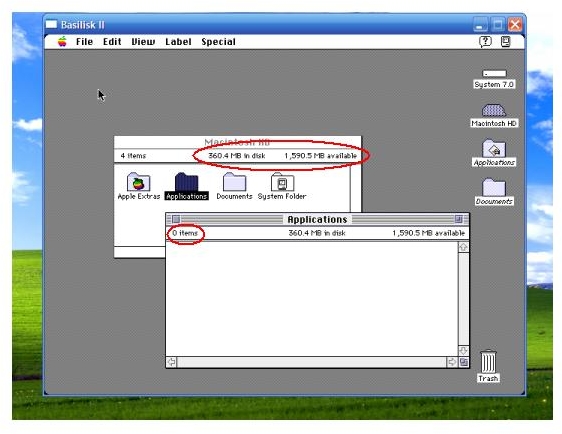Screen dimensions: 562x434
Task: Select the Documents alias on desktop
Action: tap(494, 187)
